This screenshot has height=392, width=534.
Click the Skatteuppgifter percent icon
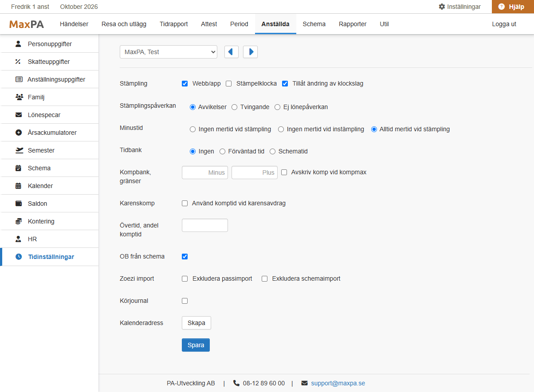[18, 62]
